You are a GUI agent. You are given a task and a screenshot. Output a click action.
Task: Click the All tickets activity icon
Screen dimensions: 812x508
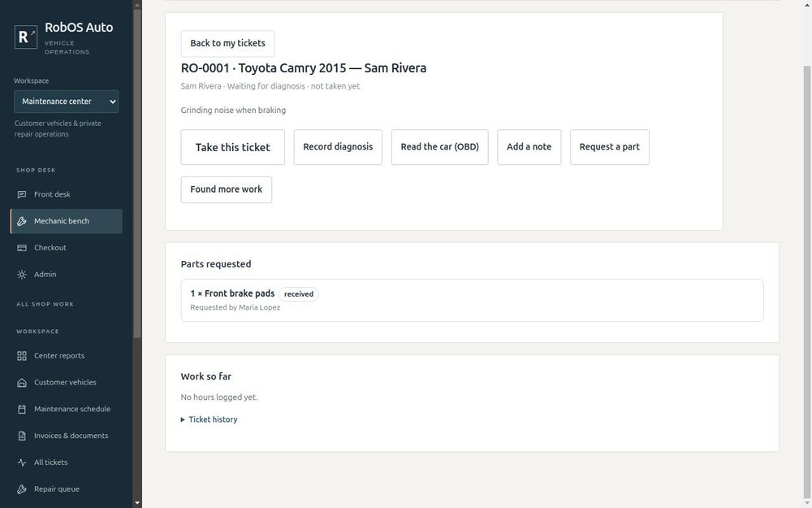[x=22, y=462]
